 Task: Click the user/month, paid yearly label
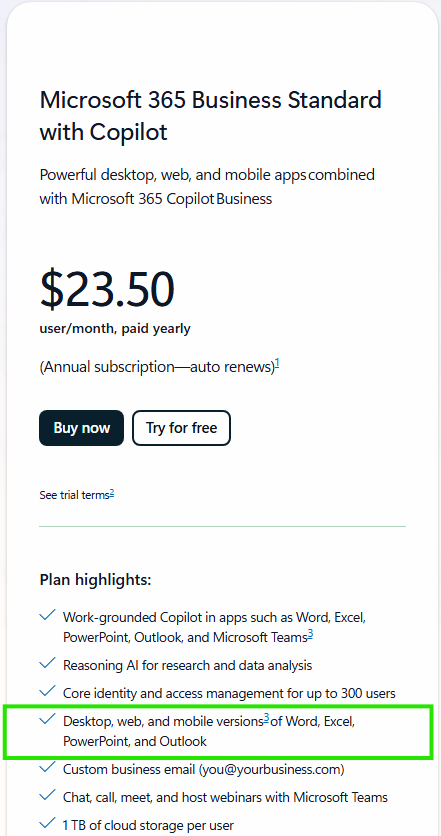pos(115,328)
